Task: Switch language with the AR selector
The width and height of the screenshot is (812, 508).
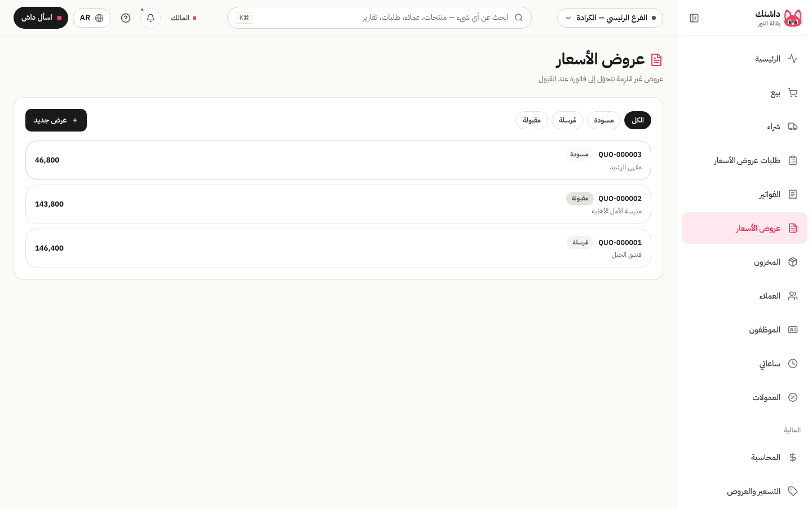Action: tap(92, 18)
